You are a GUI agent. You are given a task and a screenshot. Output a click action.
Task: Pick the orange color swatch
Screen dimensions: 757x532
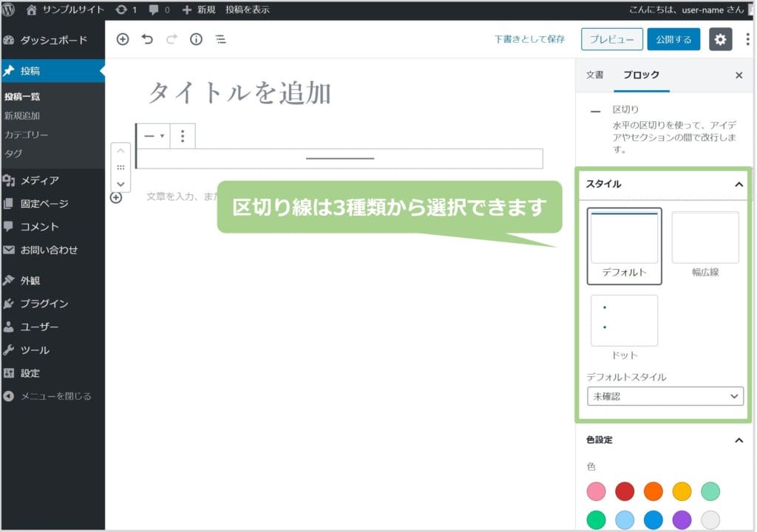click(654, 491)
